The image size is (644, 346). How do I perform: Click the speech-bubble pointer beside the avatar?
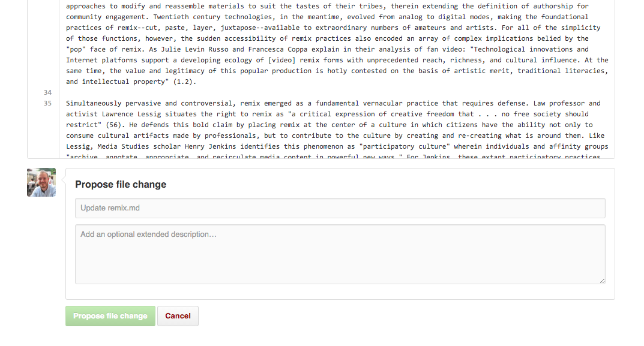[x=63, y=179]
